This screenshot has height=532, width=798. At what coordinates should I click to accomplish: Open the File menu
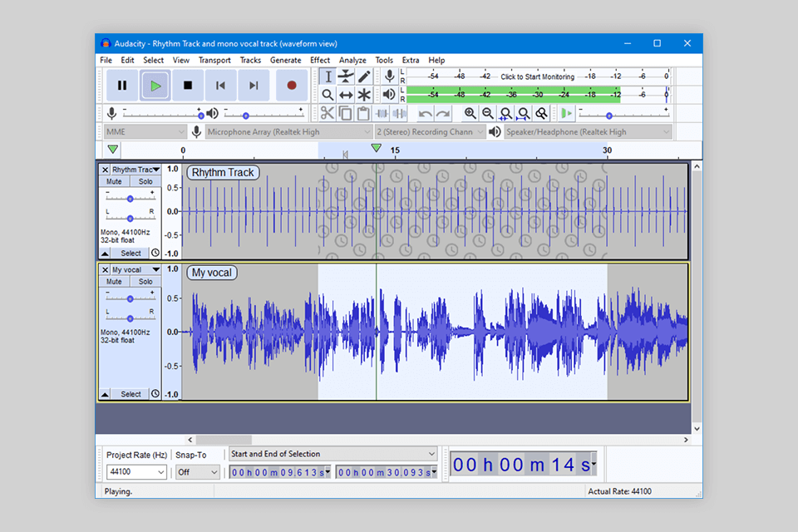tap(106, 60)
